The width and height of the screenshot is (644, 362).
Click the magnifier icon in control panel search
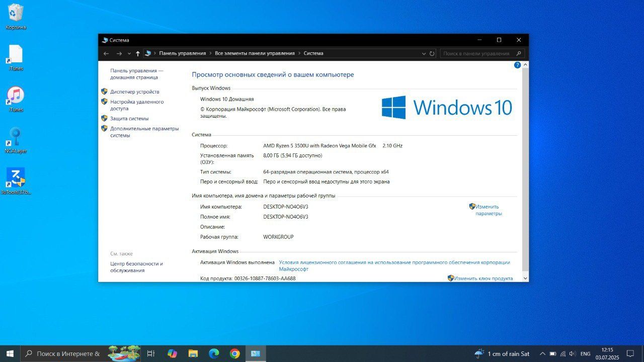point(520,53)
